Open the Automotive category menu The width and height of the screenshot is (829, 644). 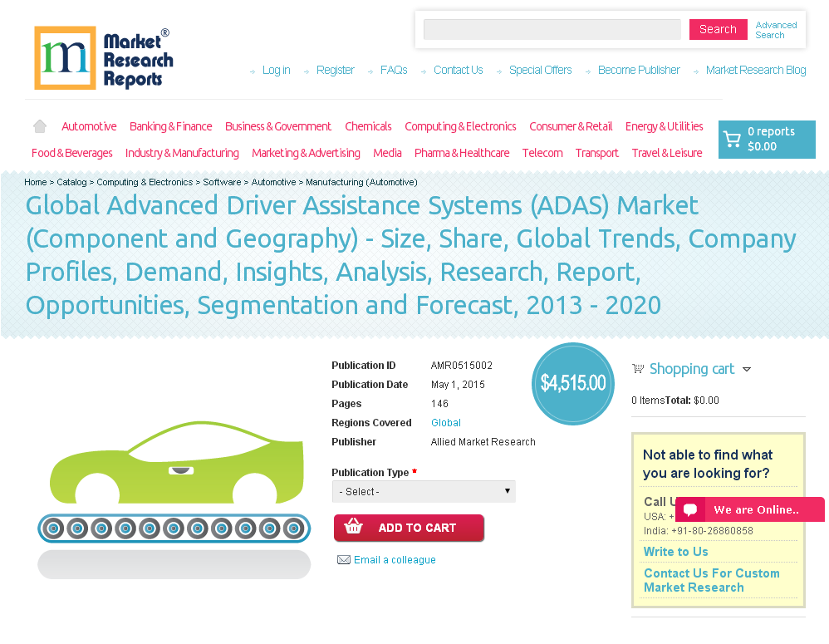pyautogui.click(x=89, y=125)
